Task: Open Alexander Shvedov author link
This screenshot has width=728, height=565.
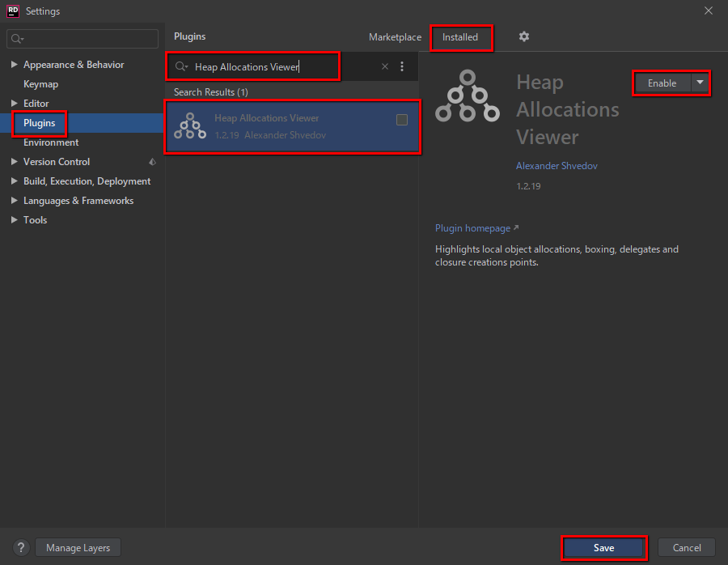Action: click(x=557, y=166)
